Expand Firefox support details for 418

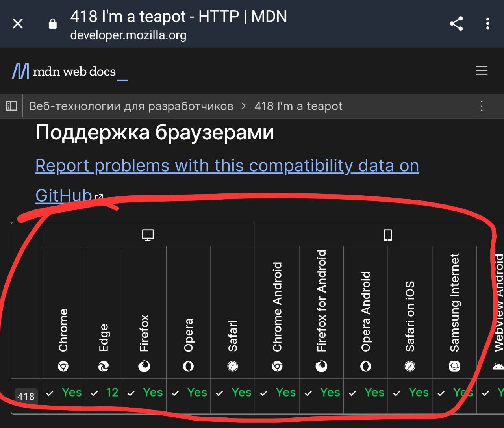click(144, 396)
